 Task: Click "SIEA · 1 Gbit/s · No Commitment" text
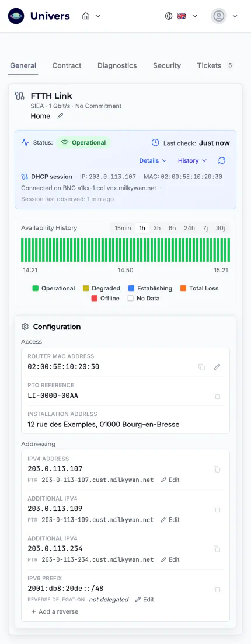pyautogui.click(x=76, y=106)
